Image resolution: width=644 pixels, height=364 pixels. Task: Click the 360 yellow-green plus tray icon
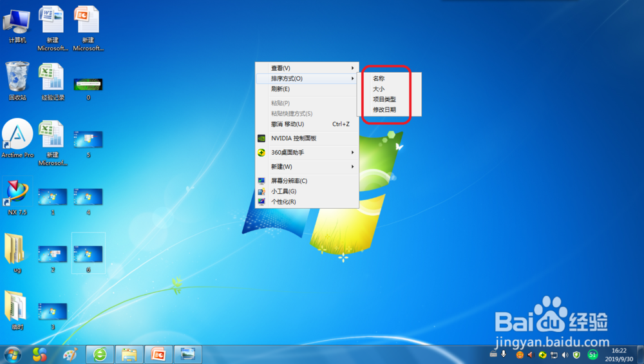point(542,355)
